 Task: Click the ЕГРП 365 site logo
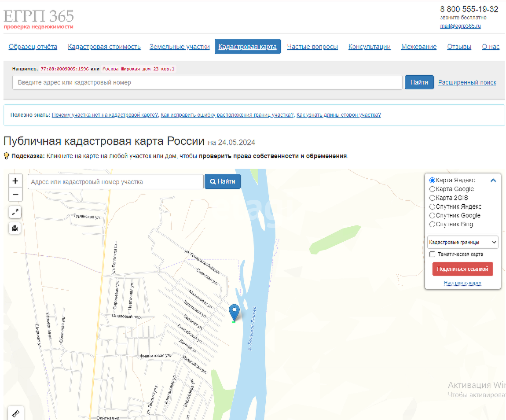(39, 20)
